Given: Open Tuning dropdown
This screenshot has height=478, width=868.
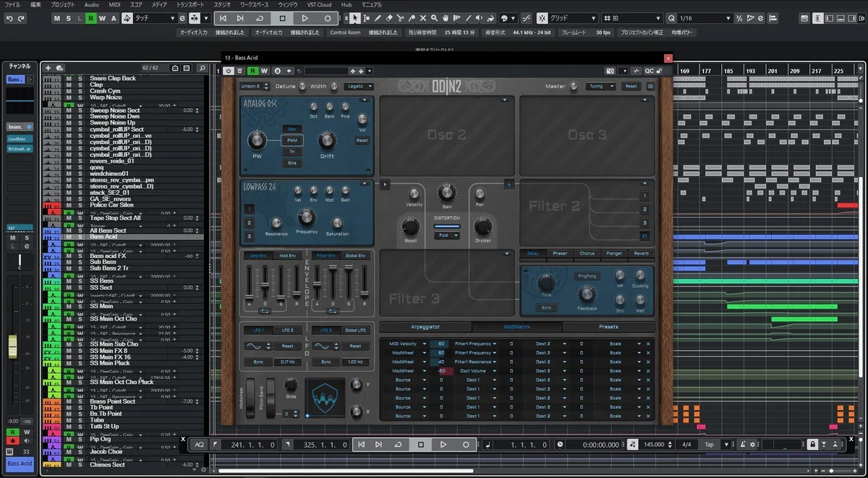Looking at the screenshot, I should coord(601,86).
